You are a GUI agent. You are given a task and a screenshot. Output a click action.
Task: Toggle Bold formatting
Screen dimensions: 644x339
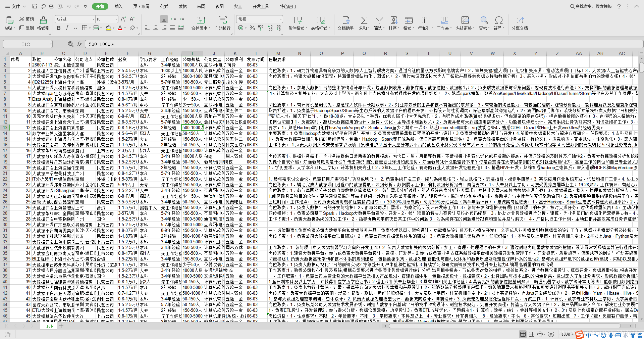[59, 28]
